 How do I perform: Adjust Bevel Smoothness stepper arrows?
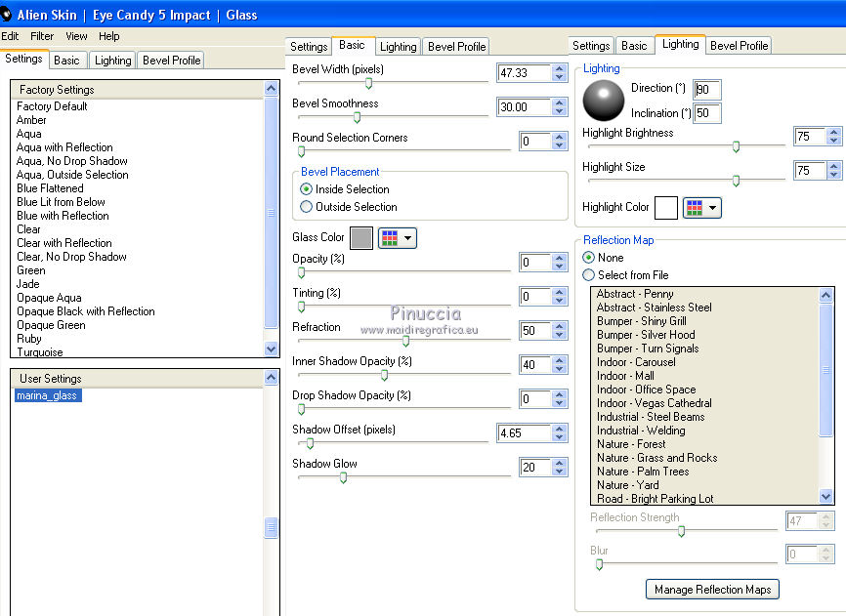[x=560, y=107]
